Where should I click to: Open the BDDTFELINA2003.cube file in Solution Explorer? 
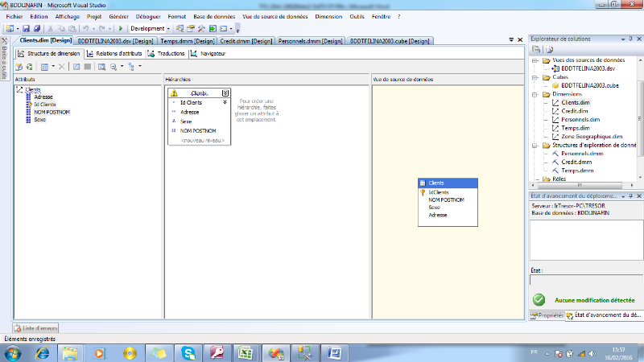click(589, 85)
